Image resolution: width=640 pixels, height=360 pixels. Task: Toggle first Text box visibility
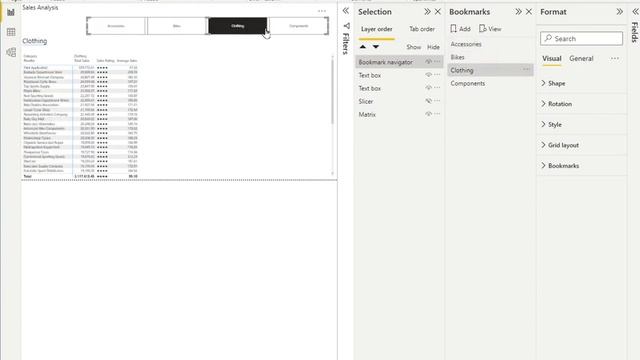coord(428,75)
